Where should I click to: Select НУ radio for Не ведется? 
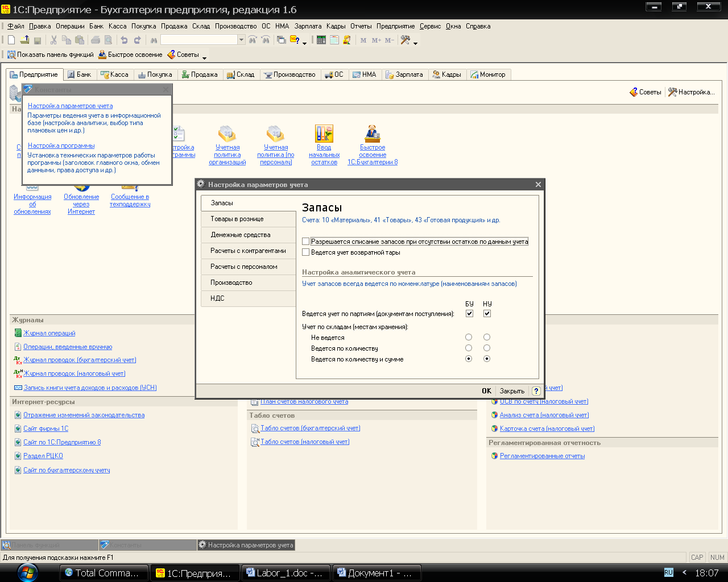[x=487, y=337]
